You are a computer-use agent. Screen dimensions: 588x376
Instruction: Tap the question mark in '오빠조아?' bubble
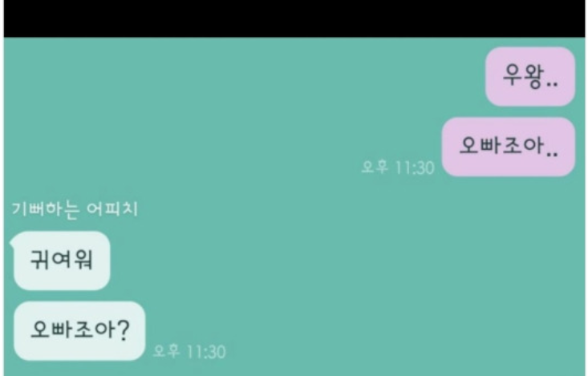pos(121,330)
